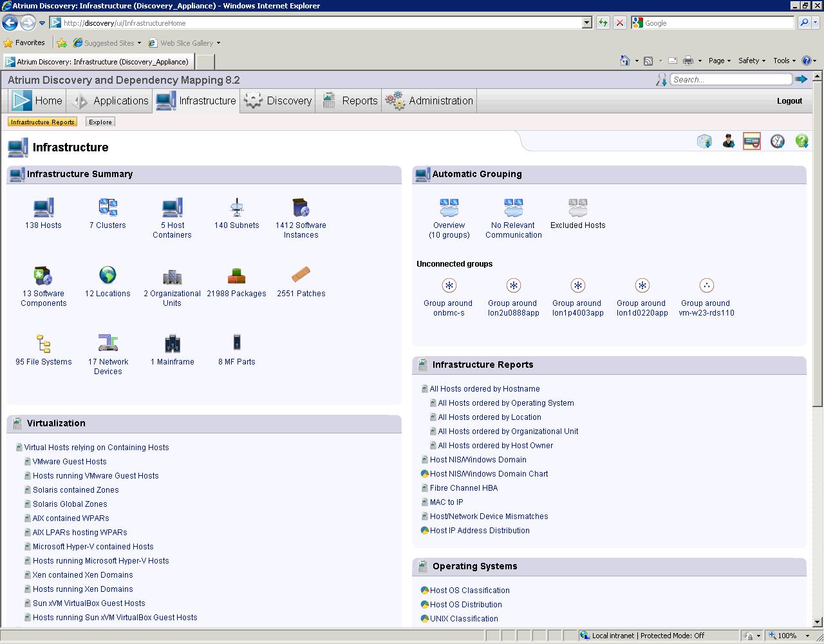
Task: Open the 5 Host Containers icon
Action: (173, 207)
